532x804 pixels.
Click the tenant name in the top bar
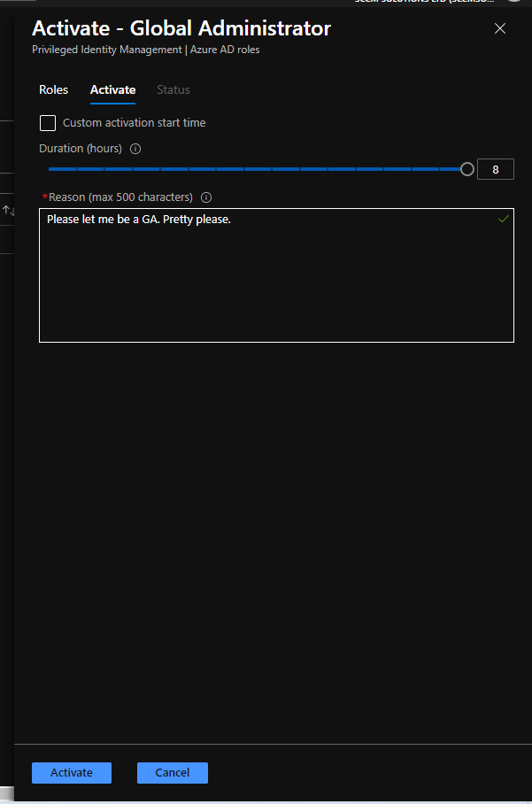coord(425,2)
